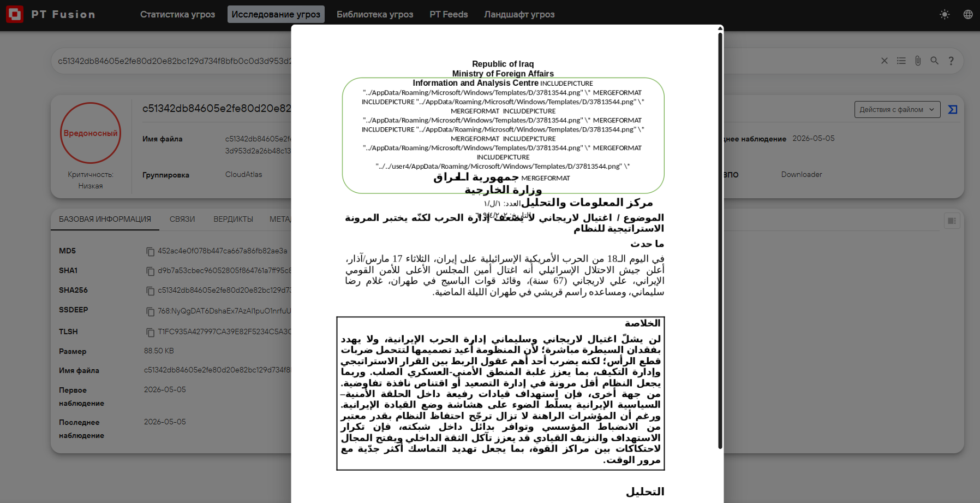The image size is (980, 503).
Task: Click the paperclip attach file icon
Action: click(x=918, y=61)
